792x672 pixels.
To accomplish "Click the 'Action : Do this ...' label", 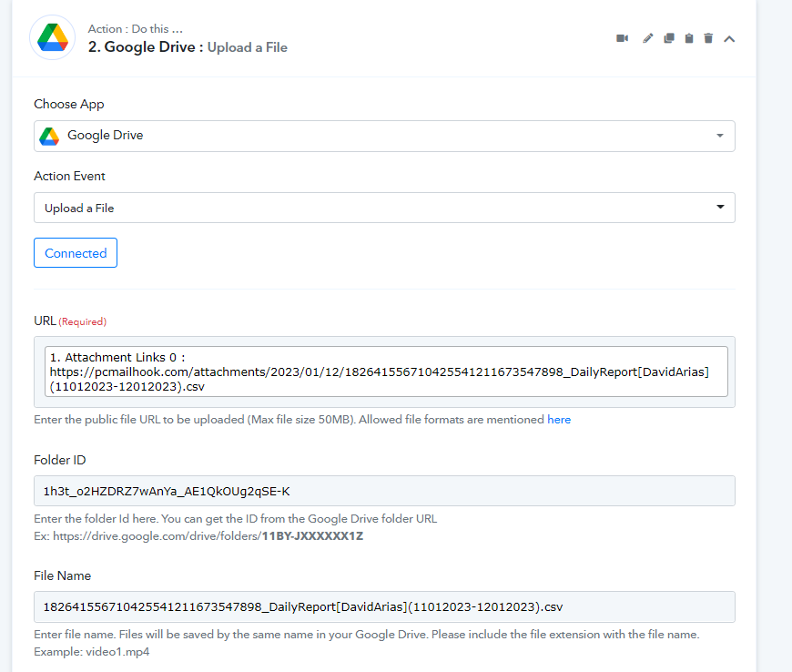I will [136, 29].
